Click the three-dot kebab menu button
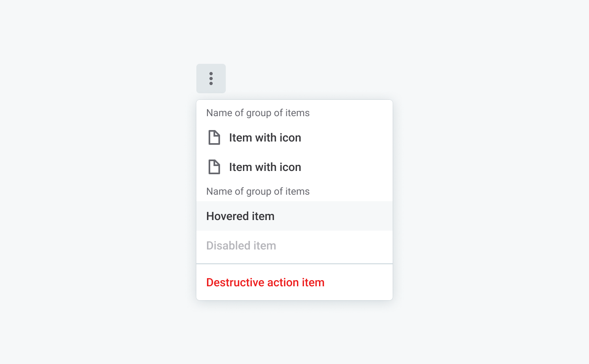Viewport: 589px width, 364px height. click(x=211, y=79)
